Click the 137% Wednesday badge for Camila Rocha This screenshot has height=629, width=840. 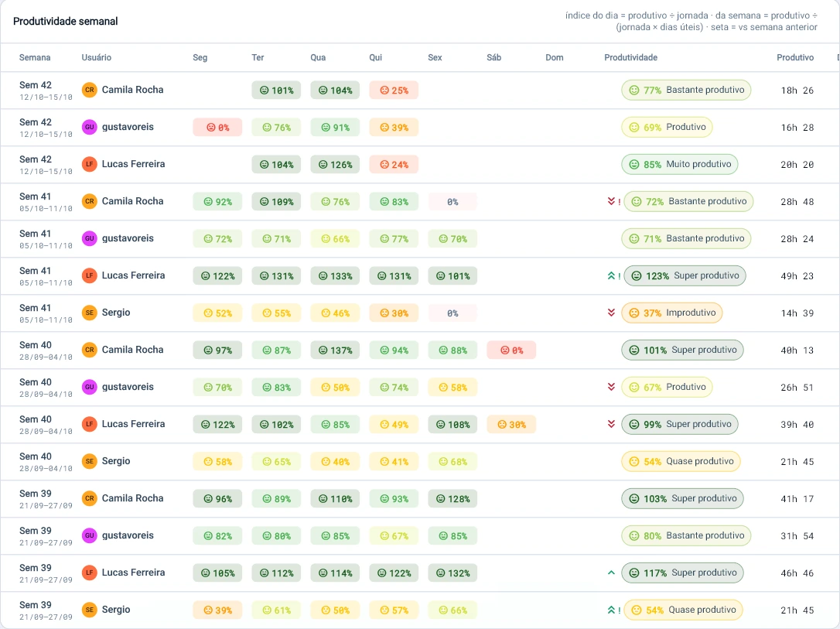pos(335,350)
